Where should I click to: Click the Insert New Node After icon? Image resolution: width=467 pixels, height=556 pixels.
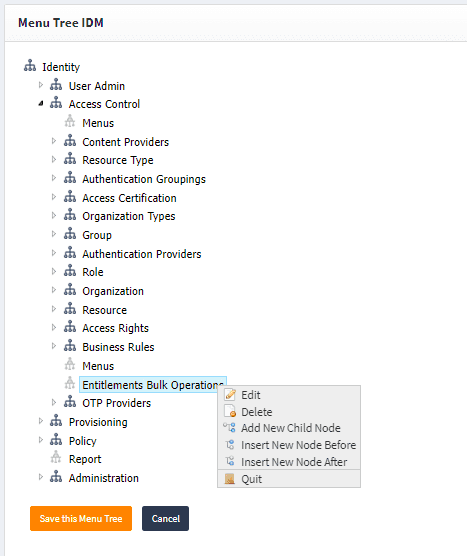click(230, 461)
